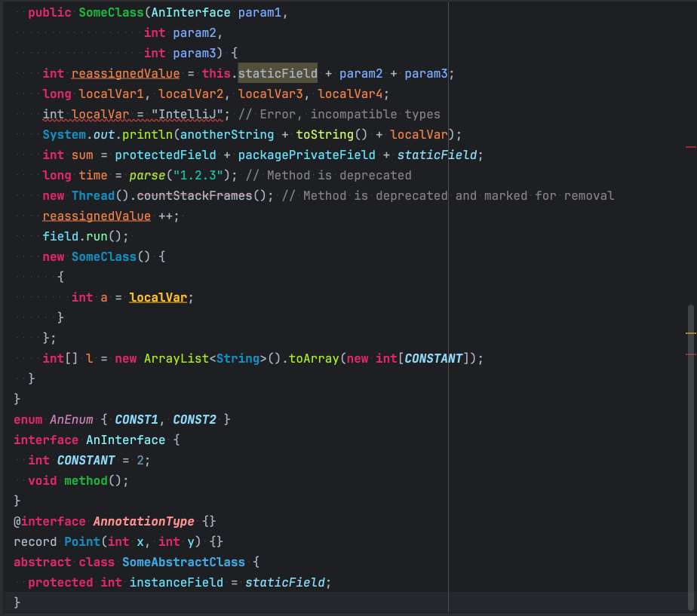The width and height of the screenshot is (697, 616).
Task: Click ArrayList in the toArray line
Action: coord(176,358)
